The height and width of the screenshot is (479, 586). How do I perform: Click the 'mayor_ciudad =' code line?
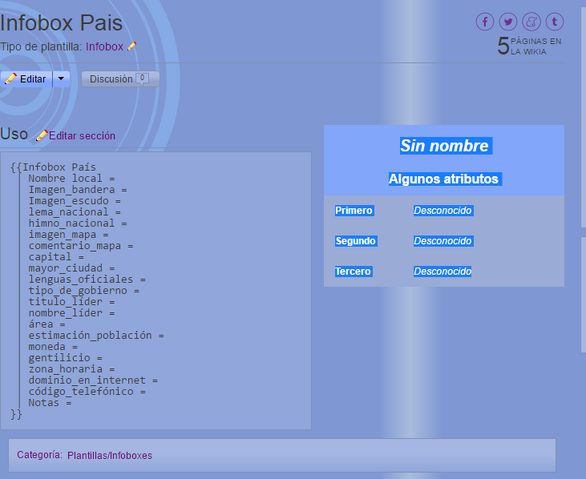(71, 268)
